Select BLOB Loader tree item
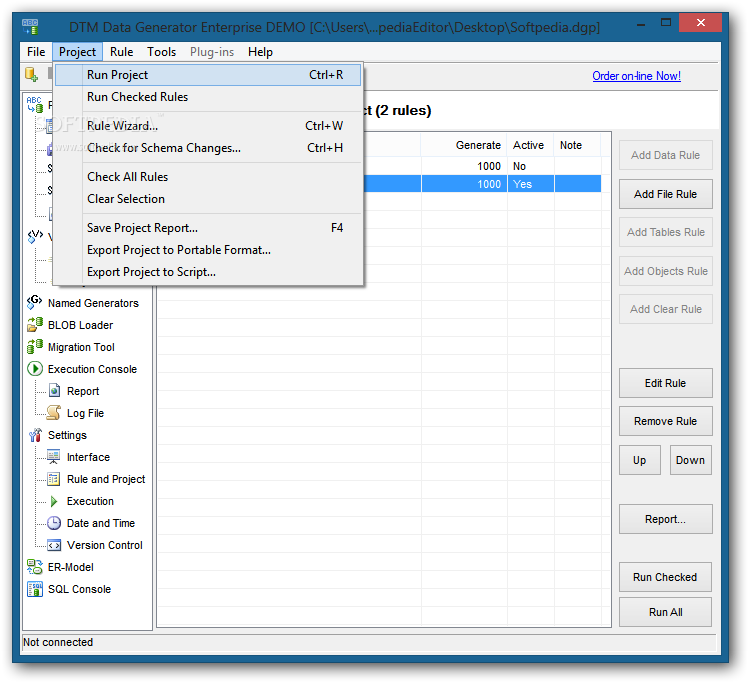 (x=80, y=325)
